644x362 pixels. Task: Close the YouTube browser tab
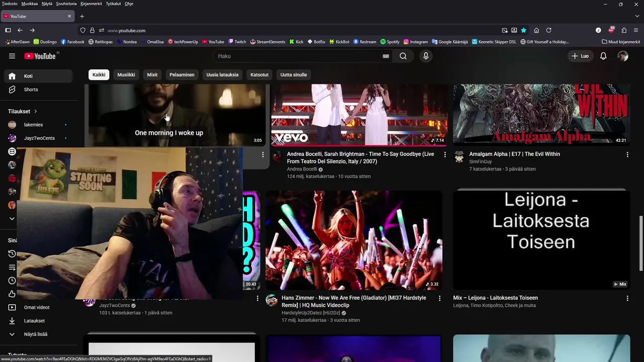click(x=69, y=16)
